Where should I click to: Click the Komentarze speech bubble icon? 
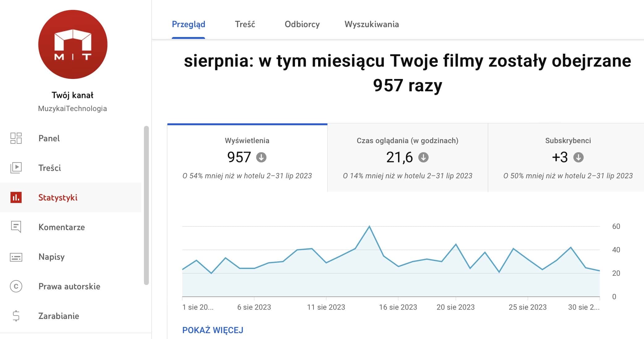tap(16, 227)
